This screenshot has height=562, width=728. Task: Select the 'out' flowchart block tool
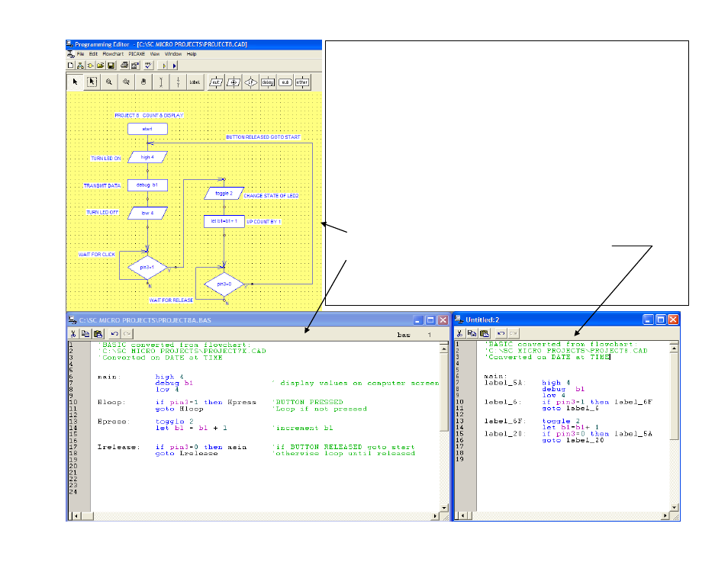pos(216,82)
